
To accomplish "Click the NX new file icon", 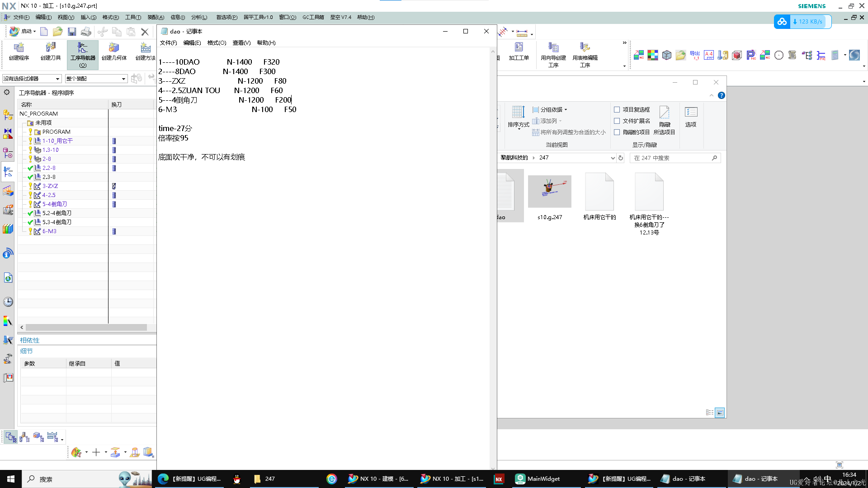I will coord(44,32).
